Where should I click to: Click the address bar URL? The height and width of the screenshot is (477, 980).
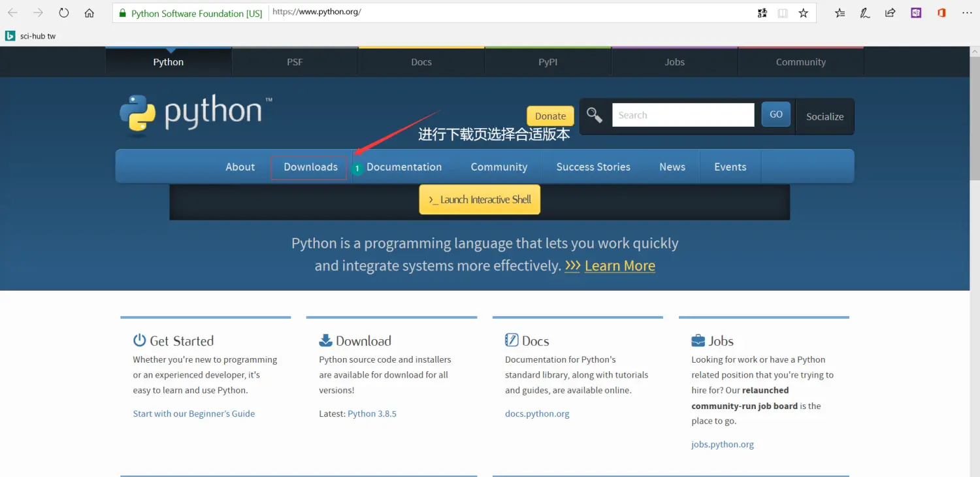click(316, 12)
